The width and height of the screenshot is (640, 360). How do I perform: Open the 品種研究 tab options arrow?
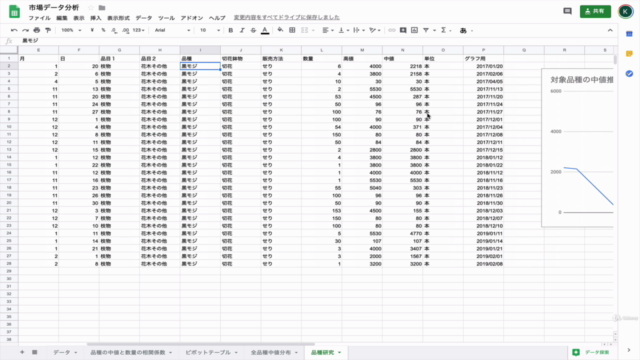[339, 352]
